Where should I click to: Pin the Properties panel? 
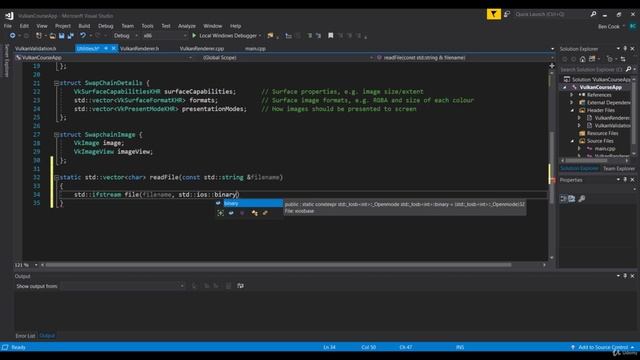pos(625,180)
